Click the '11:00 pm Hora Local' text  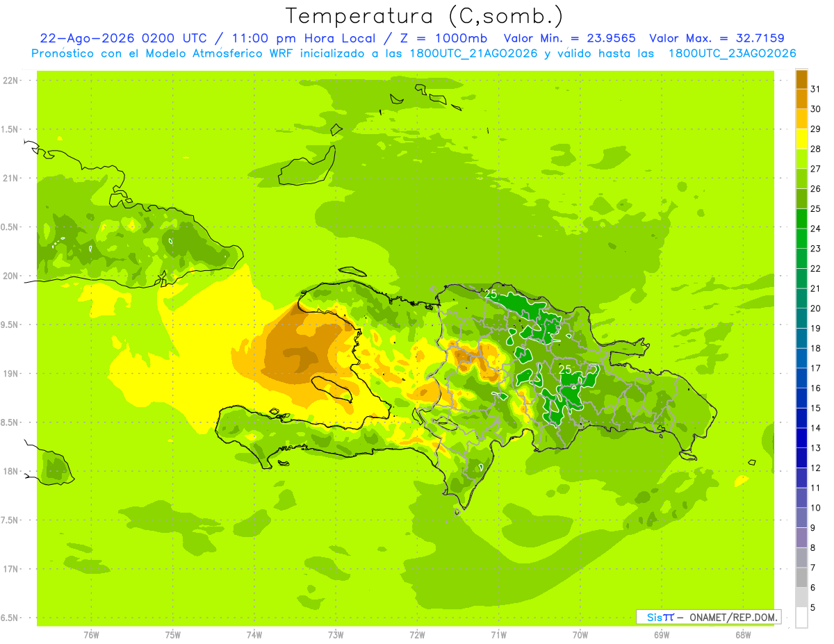(303, 38)
